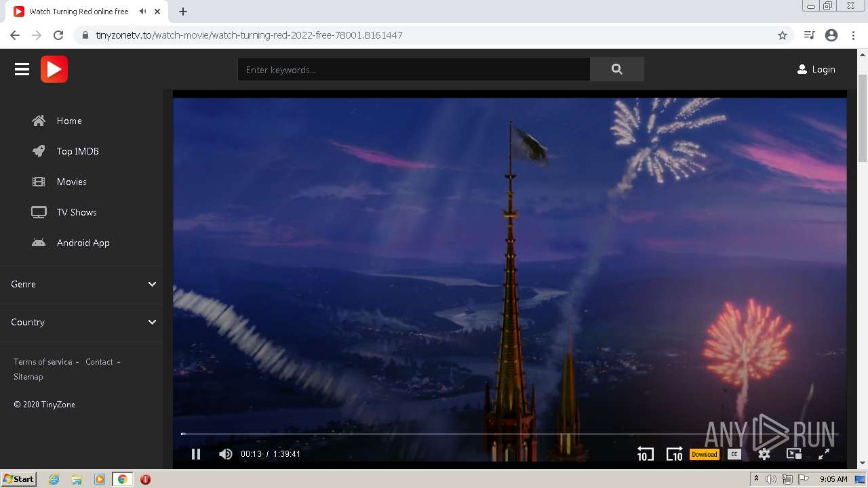Open Chrome three-dot menu
The width and height of the screenshot is (868, 488).
tap(853, 35)
